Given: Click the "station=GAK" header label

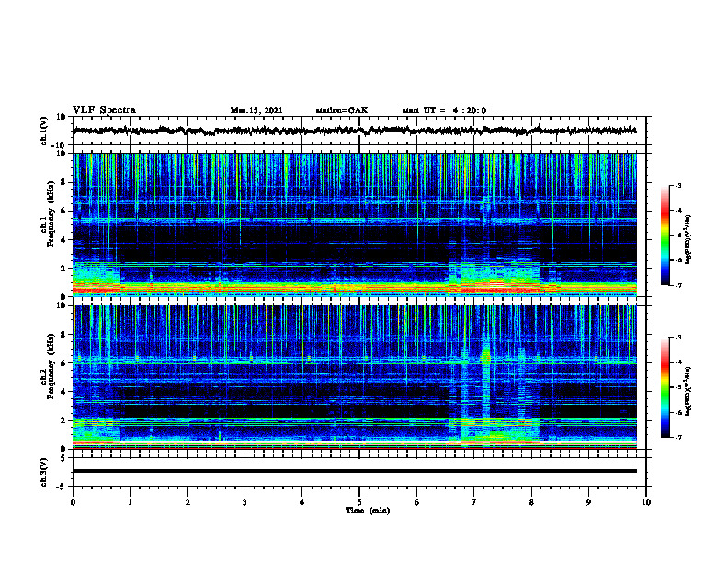Looking at the screenshot, I should coord(342,110).
